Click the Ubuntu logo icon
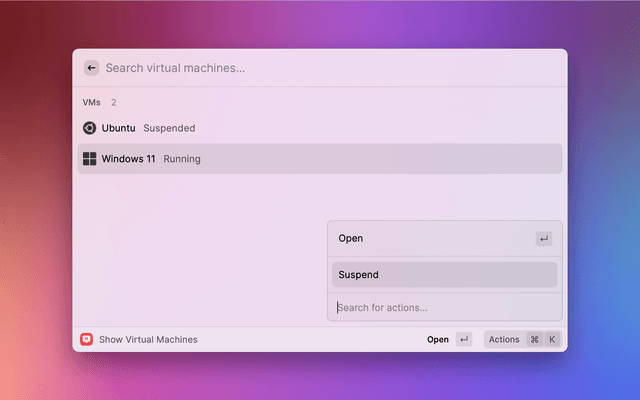The image size is (640, 400). 89,128
